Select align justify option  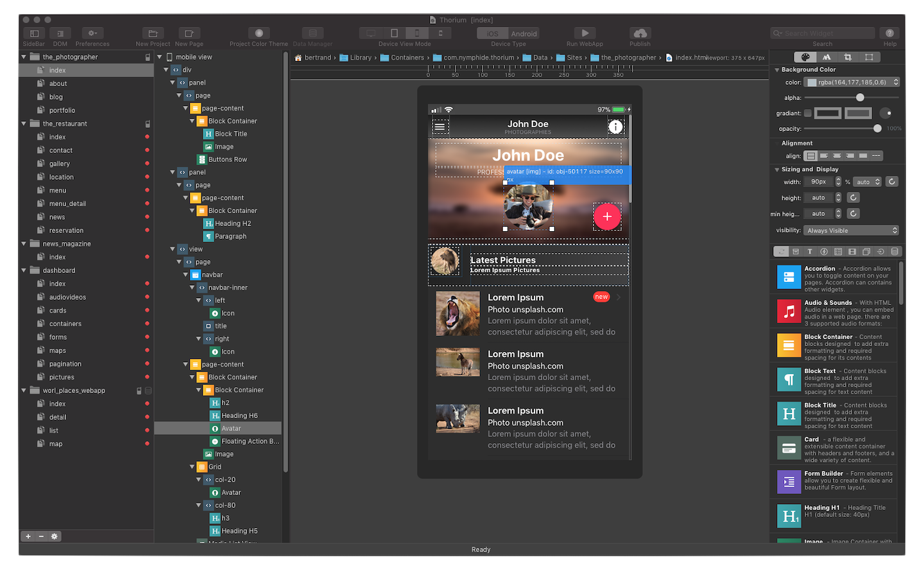pyautogui.click(x=863, y=155)
